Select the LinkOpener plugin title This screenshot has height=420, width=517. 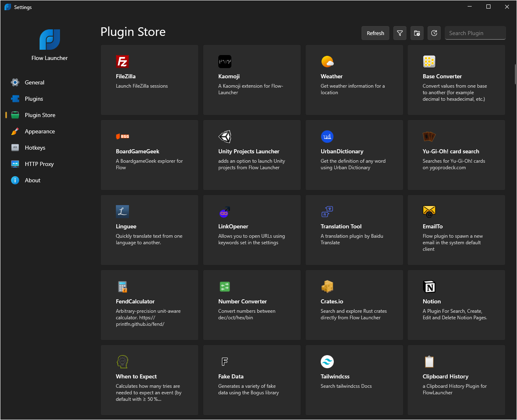(233, 226)
